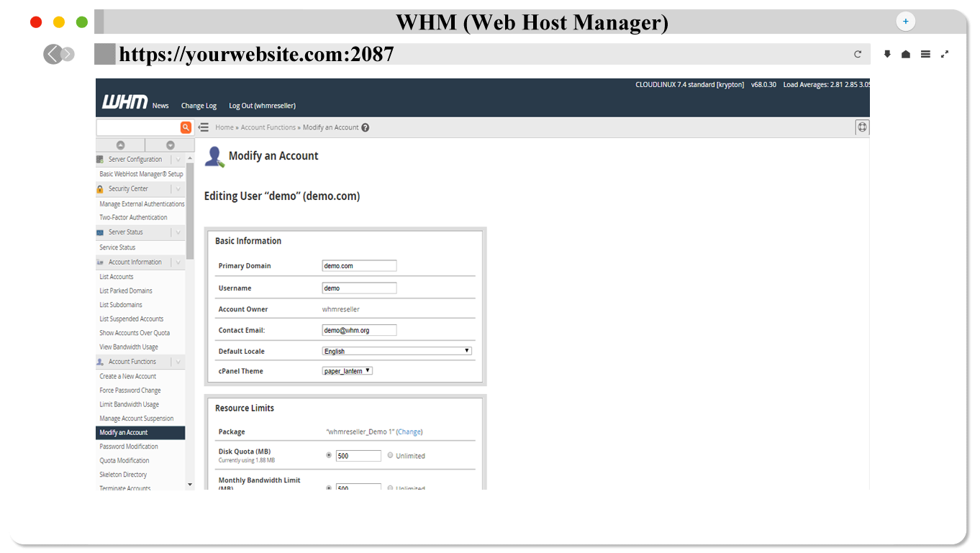
Task: Select the 500 MB Disk Quota radio
Action: [x=329, y=455]
